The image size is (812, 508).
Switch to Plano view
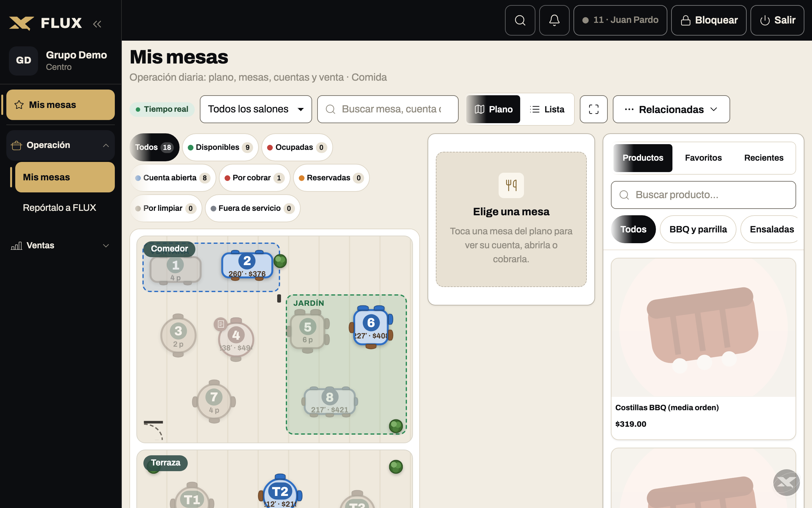(x=493, y=109)
